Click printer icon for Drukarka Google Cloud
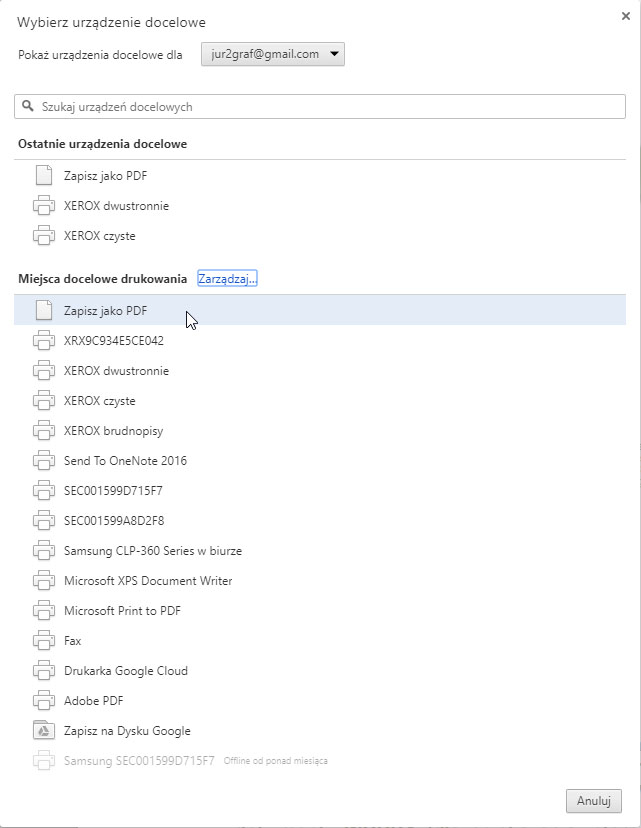641x828 pixels. pyautogui.click(x=43, y=671)
